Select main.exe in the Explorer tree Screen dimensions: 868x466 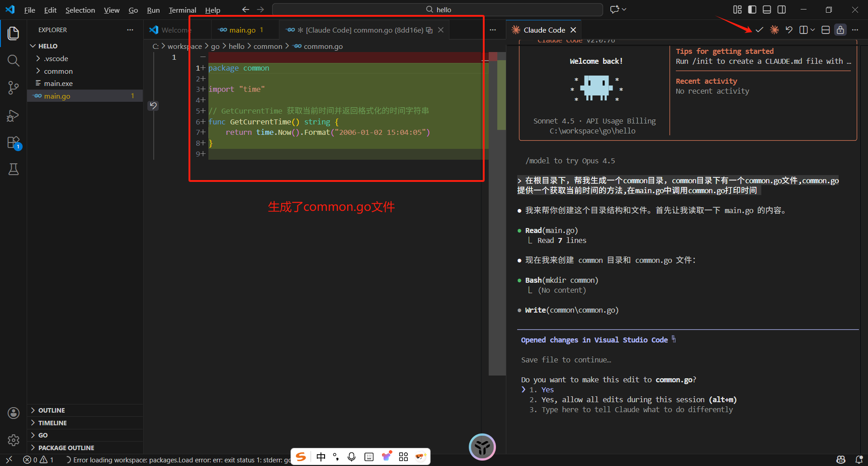click(x=85, y=83)
